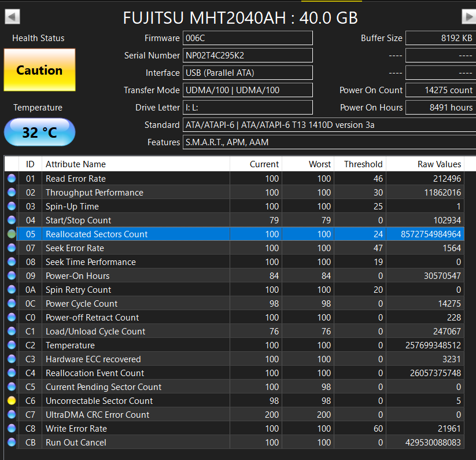The width and height of the screenshot is (476, 460).
Task: Click the yellow Caution health status button
Action: (39, 70)
